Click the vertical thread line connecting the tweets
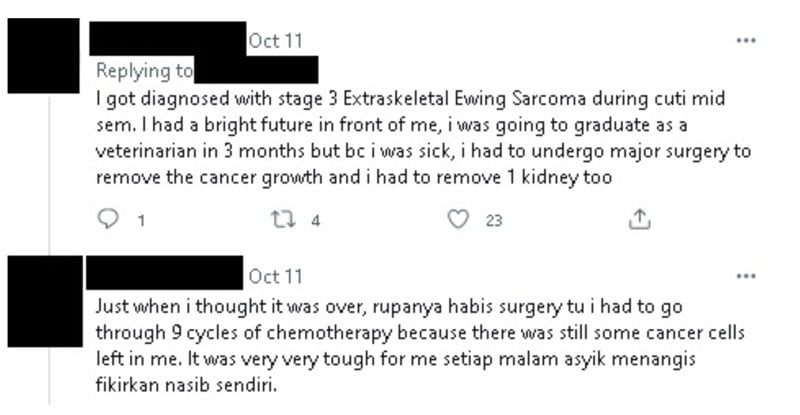Viewport: 800px width, 415px height. pos(49,174)
